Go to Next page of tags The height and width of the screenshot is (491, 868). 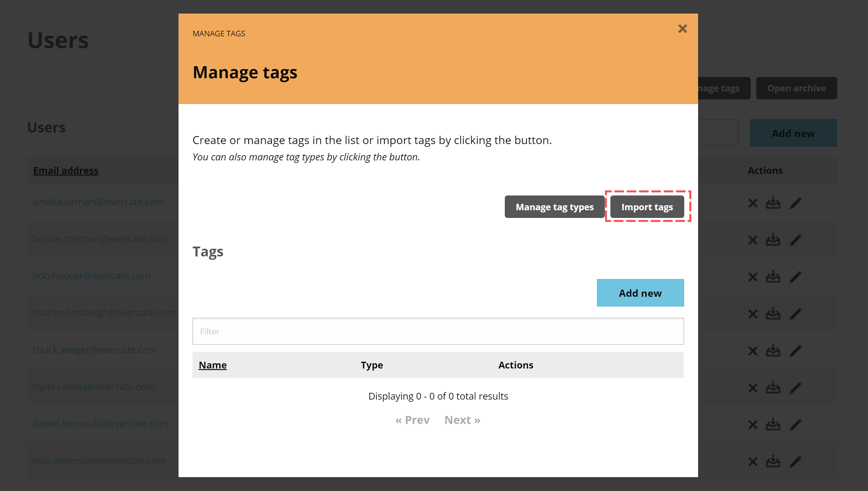point(462,420)
